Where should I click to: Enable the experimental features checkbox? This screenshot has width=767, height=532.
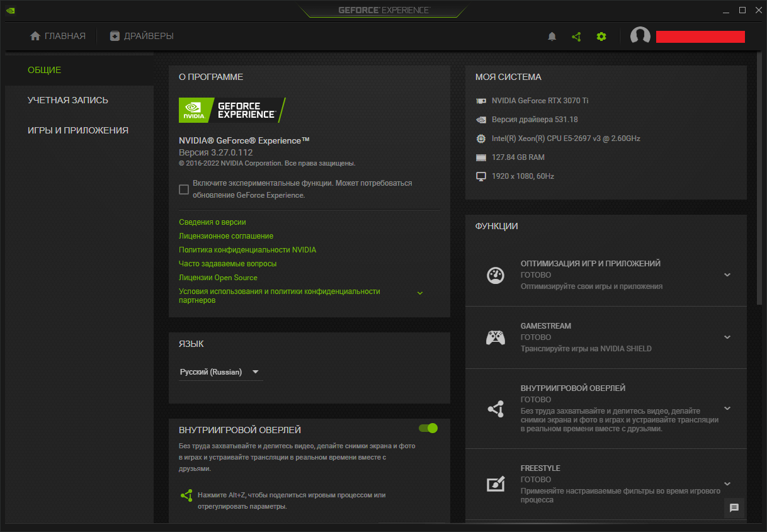[184, 190]
